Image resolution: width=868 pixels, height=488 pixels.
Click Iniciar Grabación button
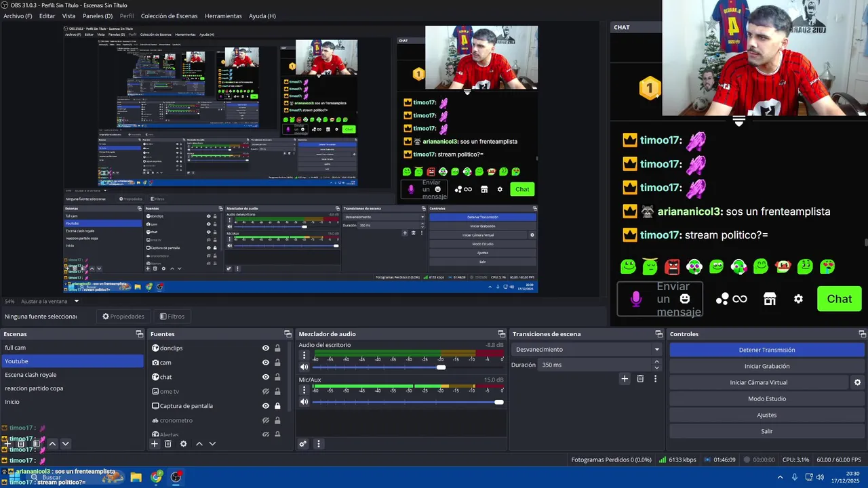(x=767, y=366)
